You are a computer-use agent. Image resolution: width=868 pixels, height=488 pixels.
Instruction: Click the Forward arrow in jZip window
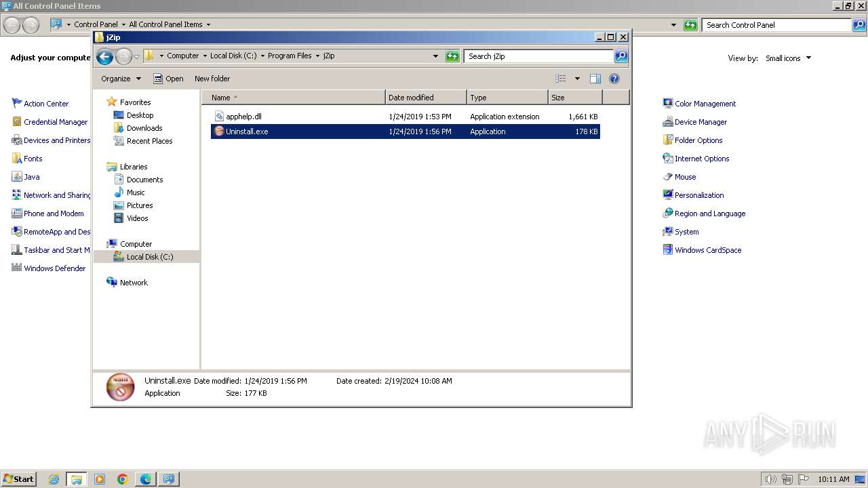123,56
